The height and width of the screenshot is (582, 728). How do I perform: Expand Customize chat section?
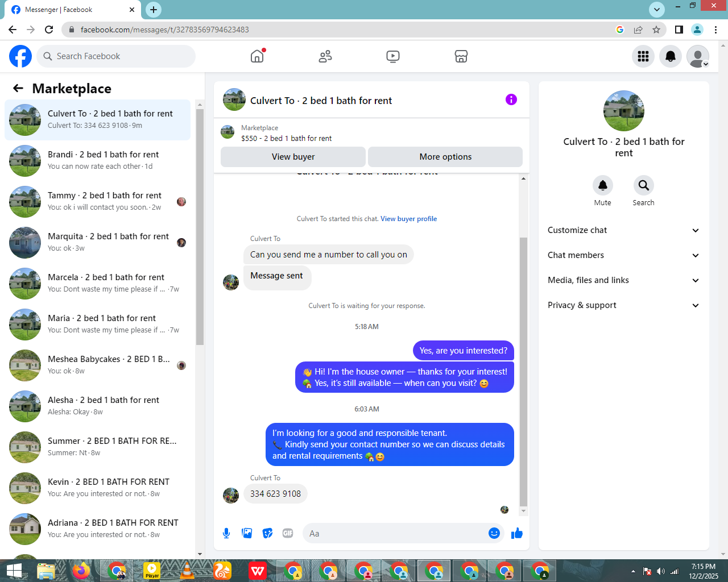(x=623, y=230)
